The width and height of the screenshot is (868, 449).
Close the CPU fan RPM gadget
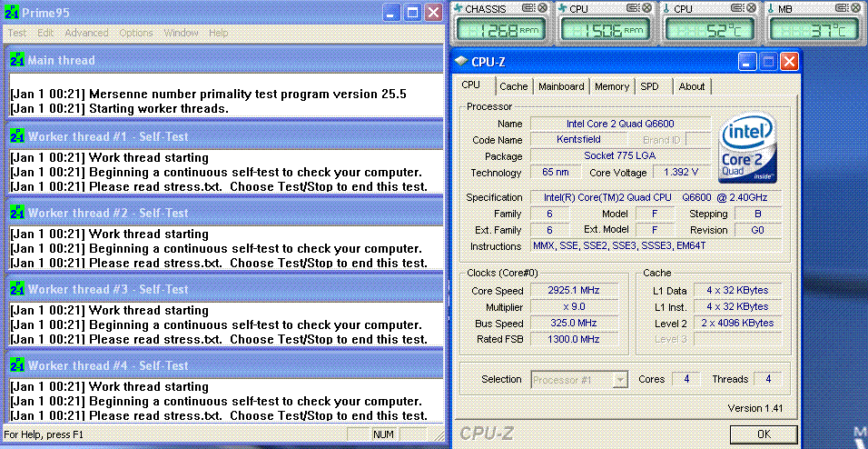click(x=646, y=8)
